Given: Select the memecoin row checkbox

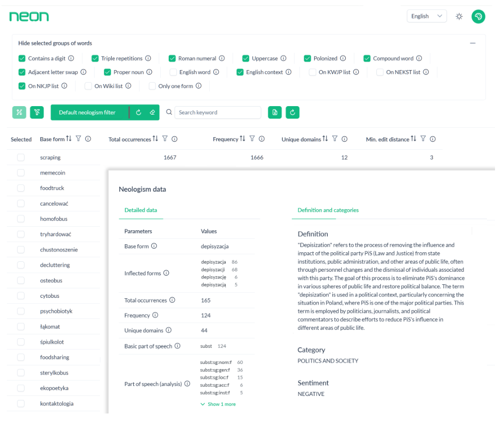Looking at the screenshot, I should tap(21, 173).
